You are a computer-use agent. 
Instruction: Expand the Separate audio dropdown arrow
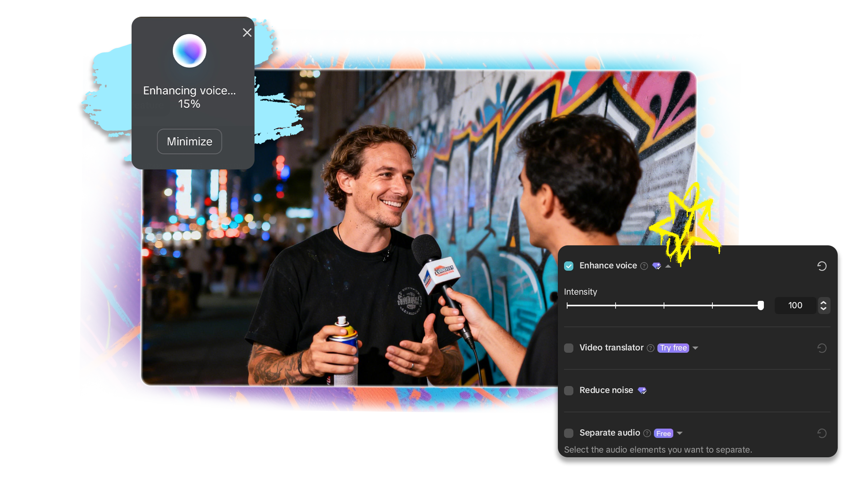(x=680, y=433)
